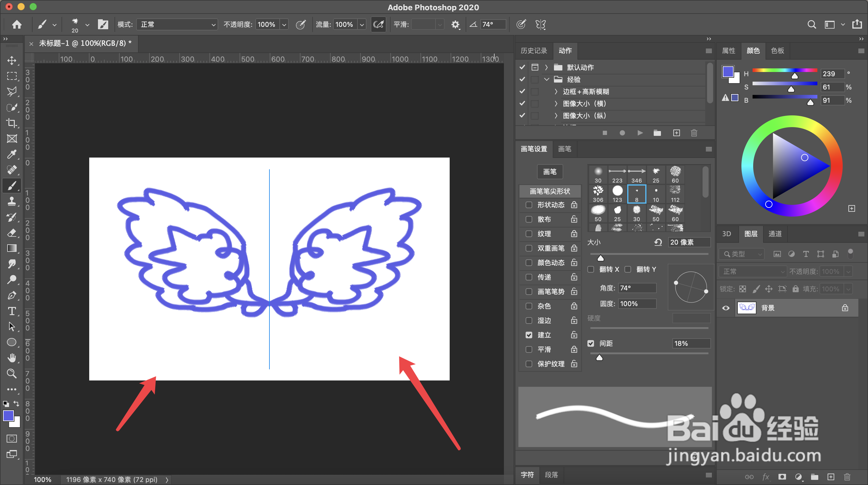Image resolution: width=868 pixels, height=485 pixels.
Task: Toggle airbrush-style build-up icon
Action: click(379, 24)
